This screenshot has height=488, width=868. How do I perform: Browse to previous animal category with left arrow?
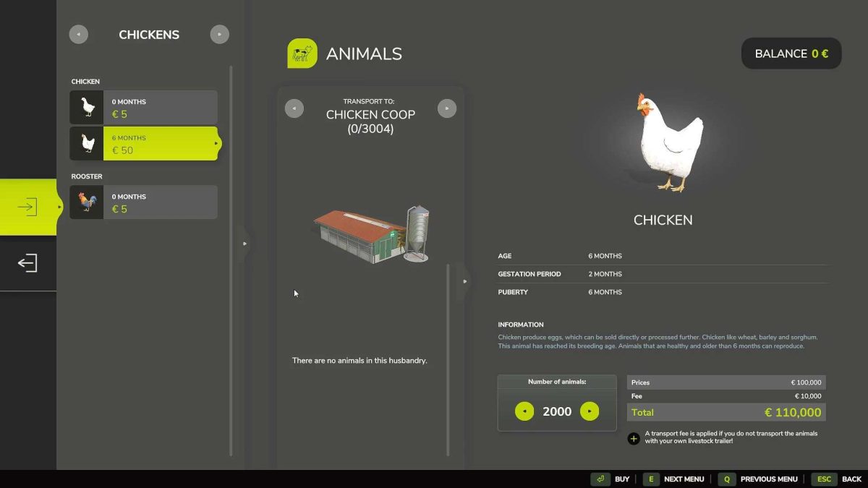click(79, 34)
